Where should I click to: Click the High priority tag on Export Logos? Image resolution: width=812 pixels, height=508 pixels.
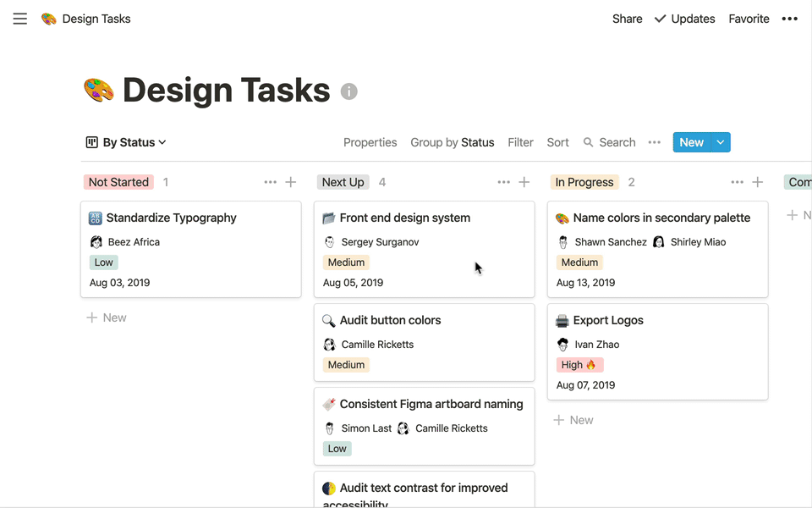(579, 365)
